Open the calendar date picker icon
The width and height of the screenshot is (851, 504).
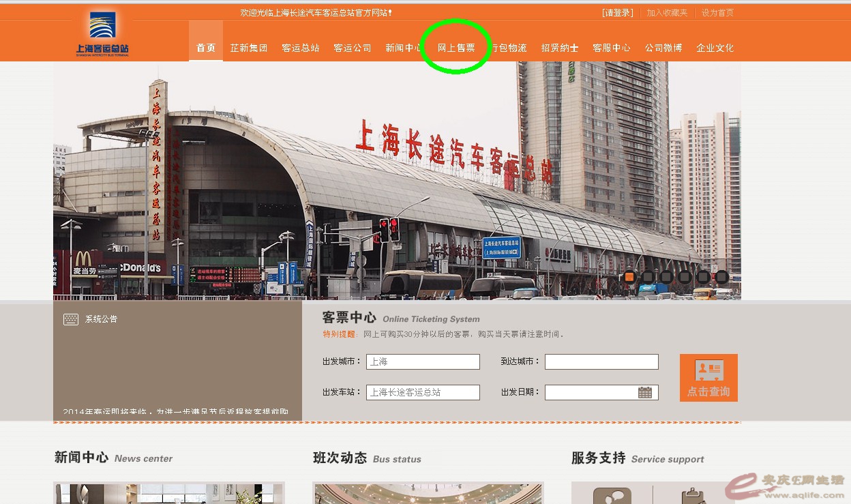(644, 392)
